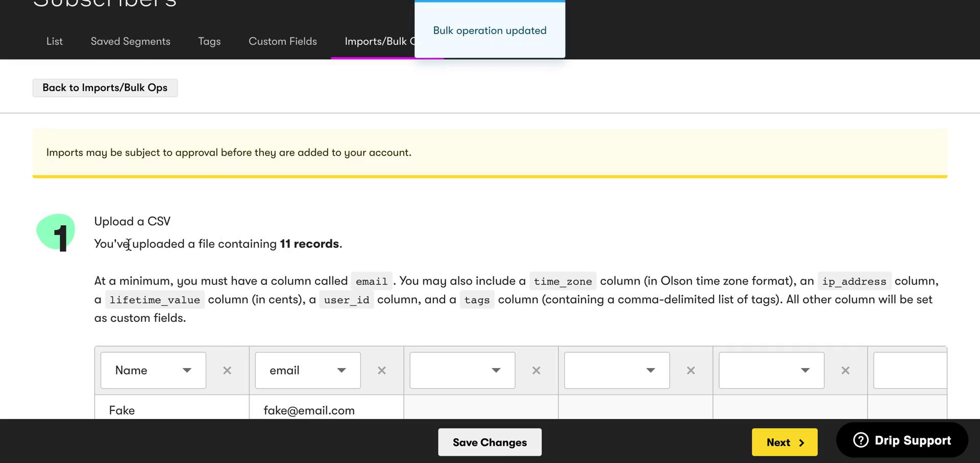Click the help icon in Drip Support
This screenshot has height=463, width=980.
[x=861, y=440]
